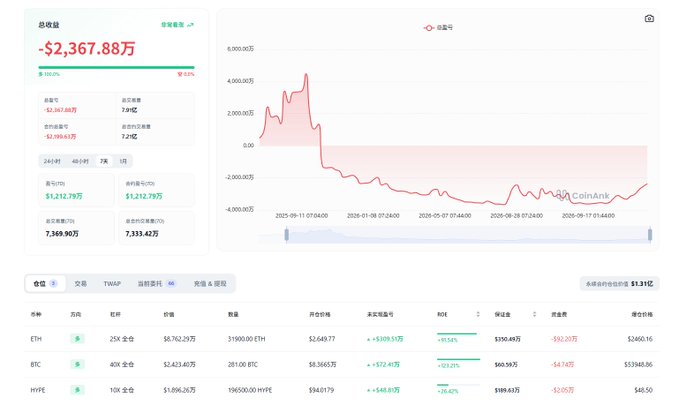Viewport: 679px width, 413px height.
Task: Click the HYPE row green long badge
Action: [x=78, y=390]
